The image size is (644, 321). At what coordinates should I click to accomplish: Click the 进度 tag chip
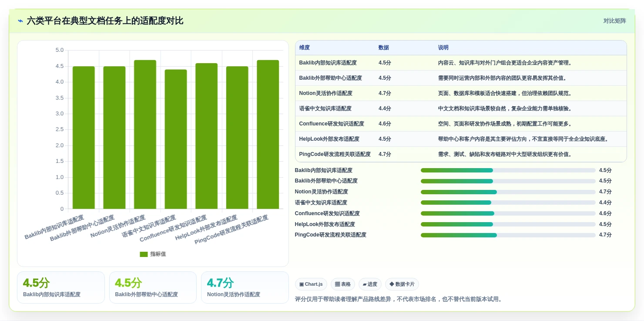(370, 284)
